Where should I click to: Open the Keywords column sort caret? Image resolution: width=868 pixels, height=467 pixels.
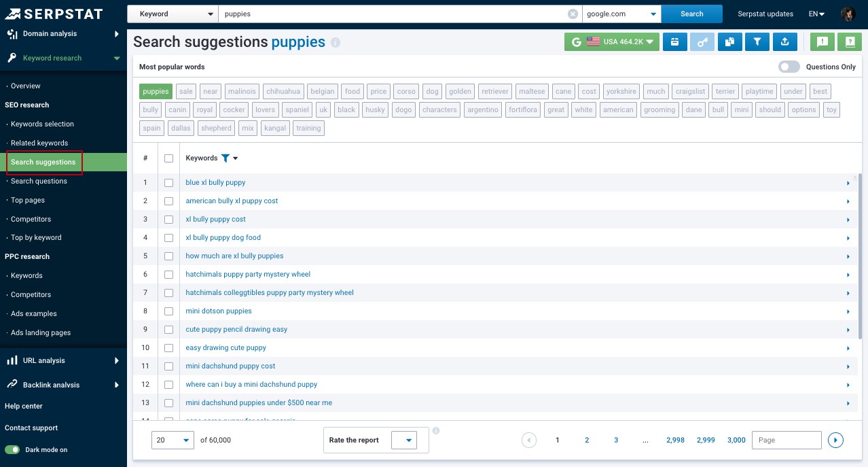click(236, 158)
